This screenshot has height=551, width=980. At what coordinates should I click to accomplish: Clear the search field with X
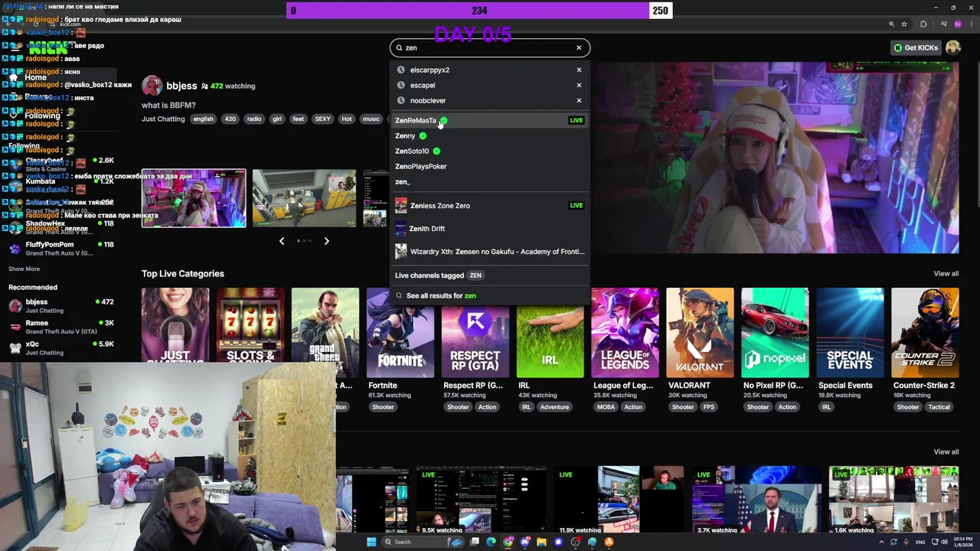coord(579,47)
